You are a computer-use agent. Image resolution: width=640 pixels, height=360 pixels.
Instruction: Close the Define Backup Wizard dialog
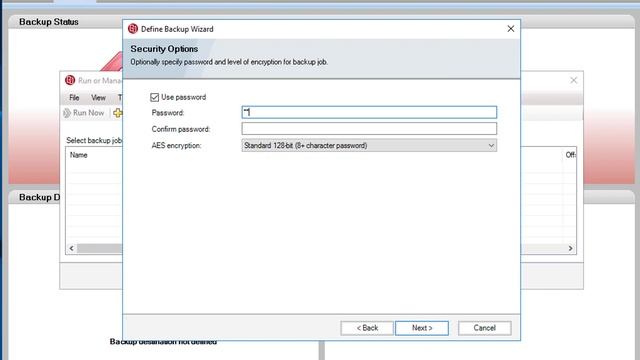[x=511, y=29]
